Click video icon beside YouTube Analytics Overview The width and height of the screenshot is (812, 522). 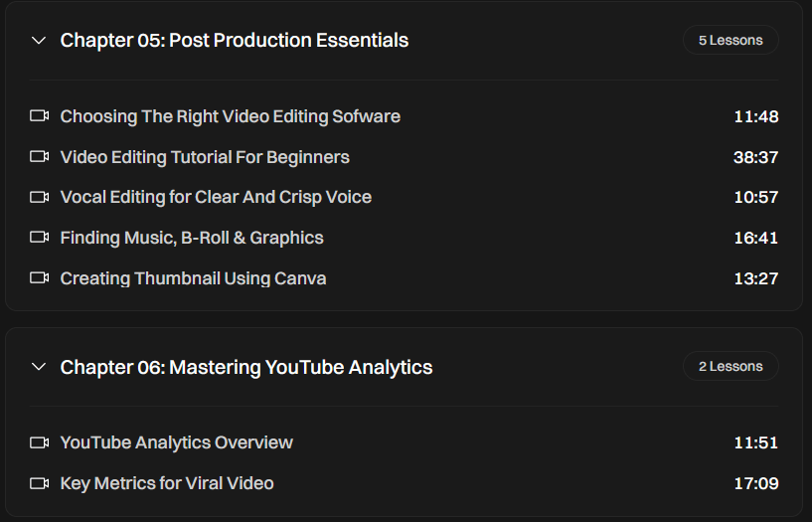[40, 442]
